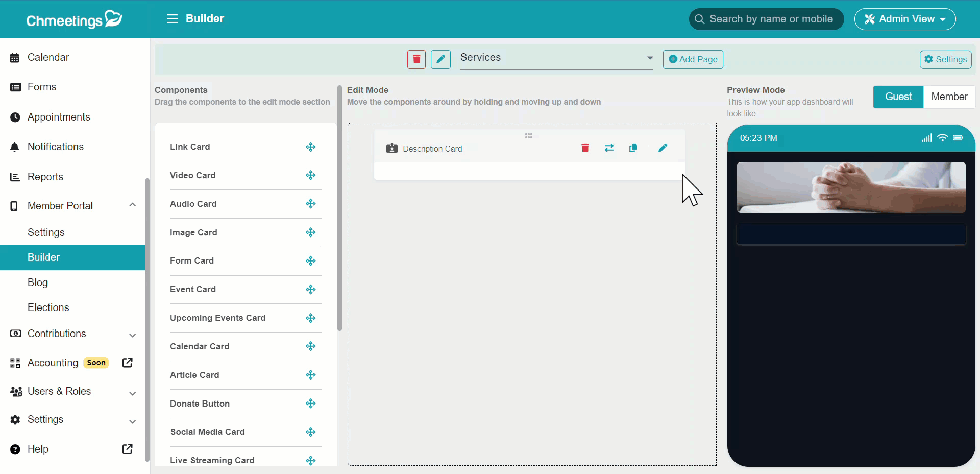
Task: Open Help external link icon
Action: [x=128, y=449]
